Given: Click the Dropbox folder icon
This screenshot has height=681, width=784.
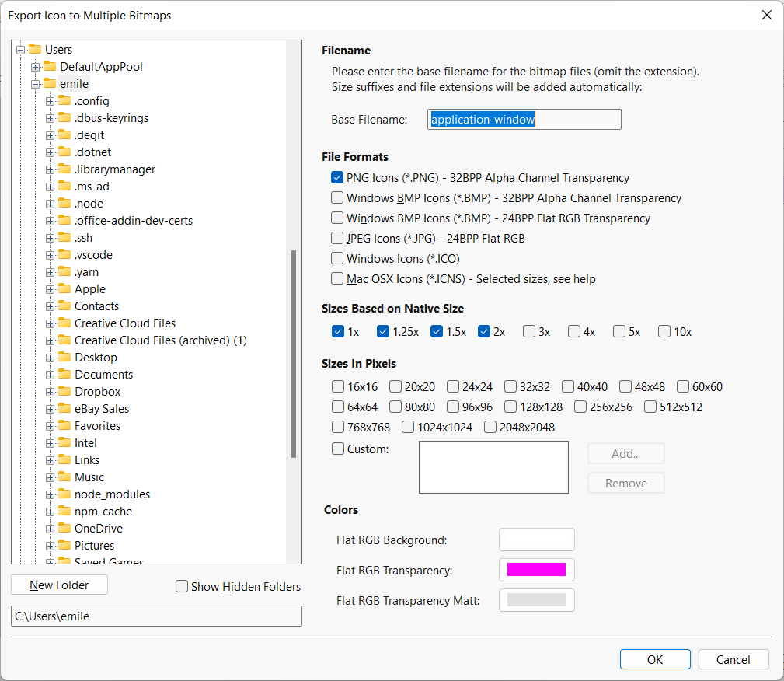Looking at the screenshot, I should tap(64, 392).
